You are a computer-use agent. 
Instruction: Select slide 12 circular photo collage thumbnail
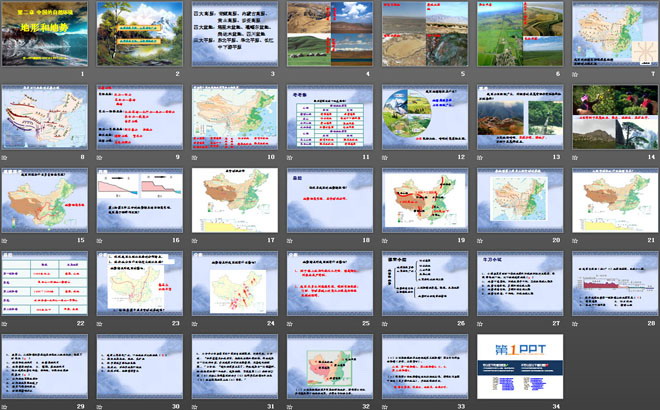[425, 117]
